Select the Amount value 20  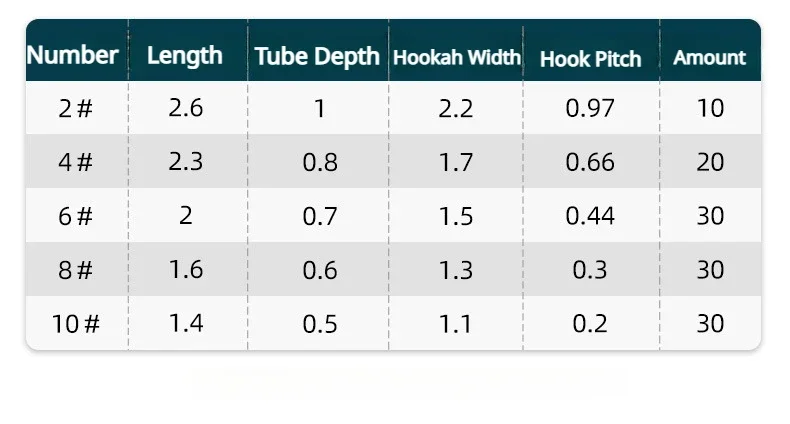710,162
